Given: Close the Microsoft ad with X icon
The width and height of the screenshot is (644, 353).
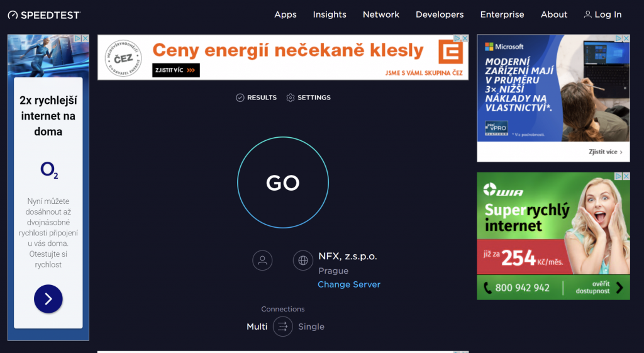Looking at the screenshot, I should pyautogui.click(x=626, y=39).
